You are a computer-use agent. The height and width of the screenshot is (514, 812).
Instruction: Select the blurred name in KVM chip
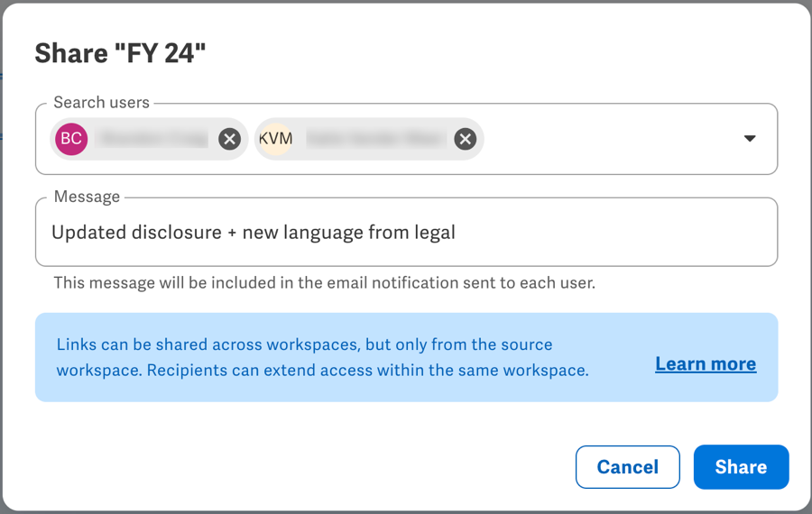tap(376, 139)
